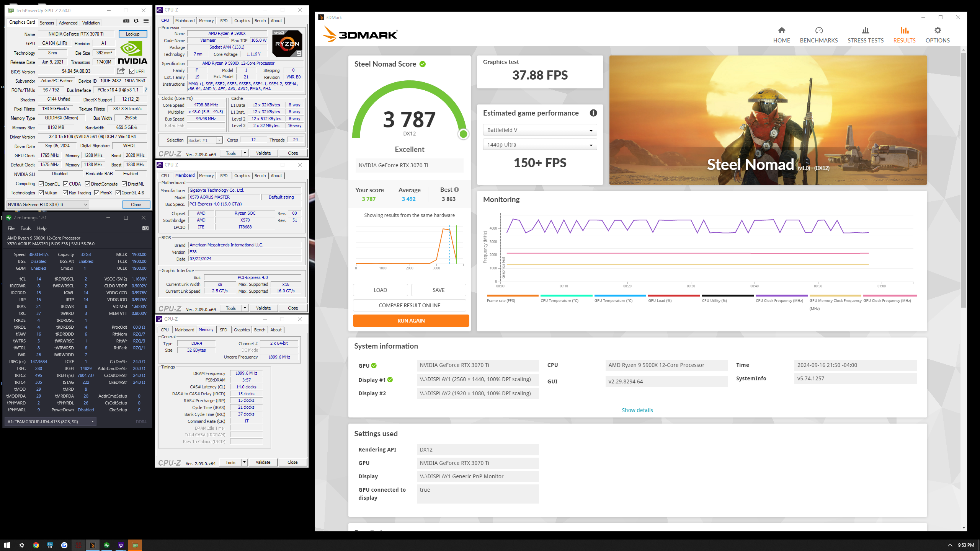The height and width of the screenshot is (551, 980).
Task: Toggle PhysX checkbox
Action: [x=96, y=193]
